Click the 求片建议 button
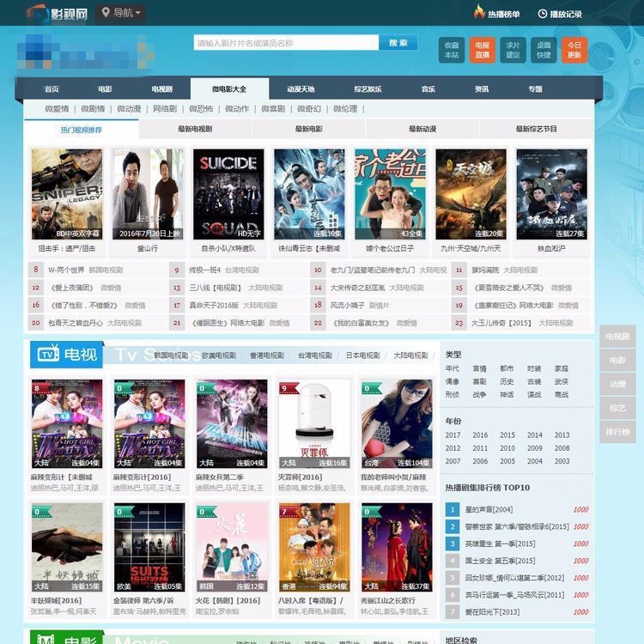This screenshot has height=644, width=644. (x=513, y=50)
